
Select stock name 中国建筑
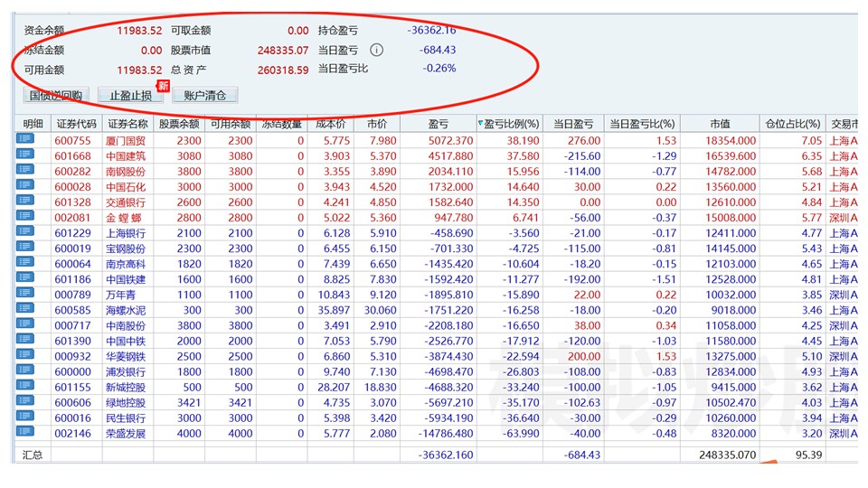tap(126, 156)
